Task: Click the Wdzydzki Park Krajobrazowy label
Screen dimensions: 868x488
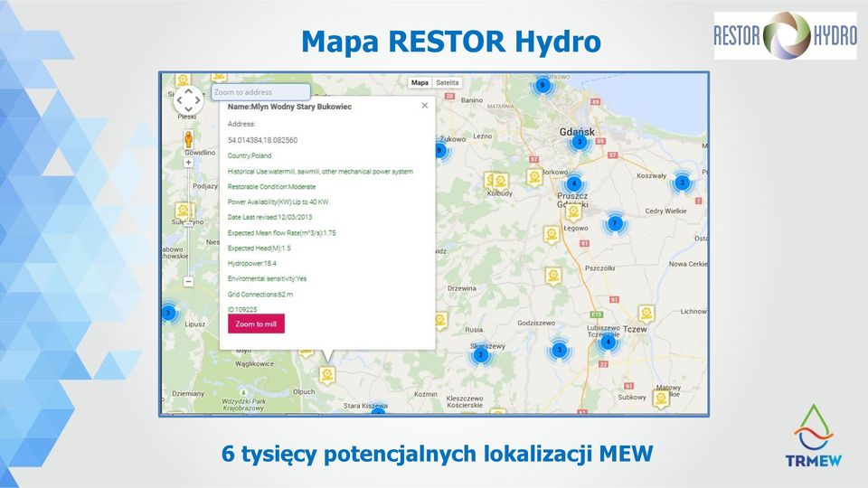Action: click(243, 405)
